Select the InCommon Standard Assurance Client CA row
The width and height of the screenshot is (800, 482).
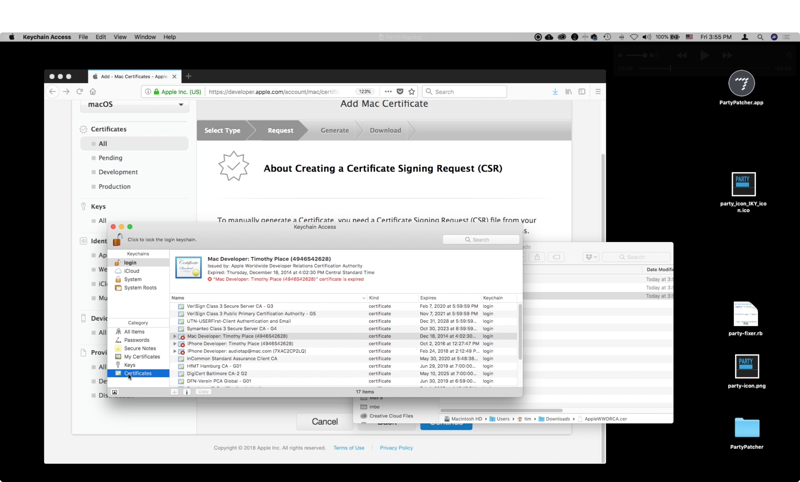[x=343, y=359]
